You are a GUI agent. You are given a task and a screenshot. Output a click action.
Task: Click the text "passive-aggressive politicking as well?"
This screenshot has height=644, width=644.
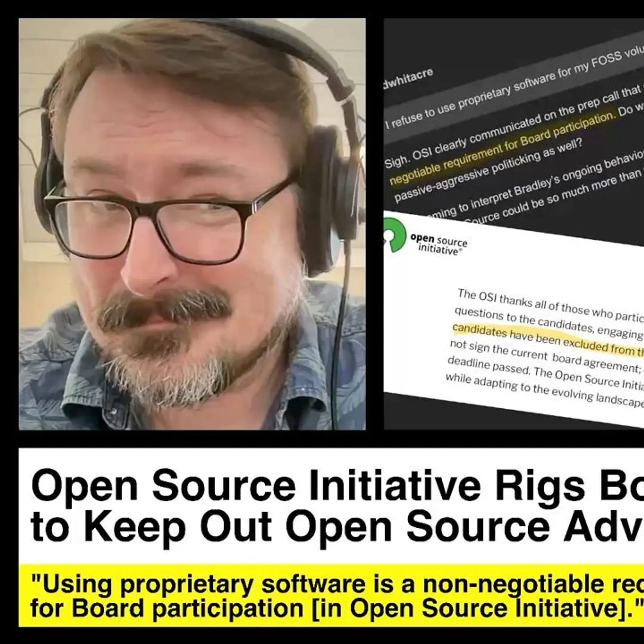[489, 170]
